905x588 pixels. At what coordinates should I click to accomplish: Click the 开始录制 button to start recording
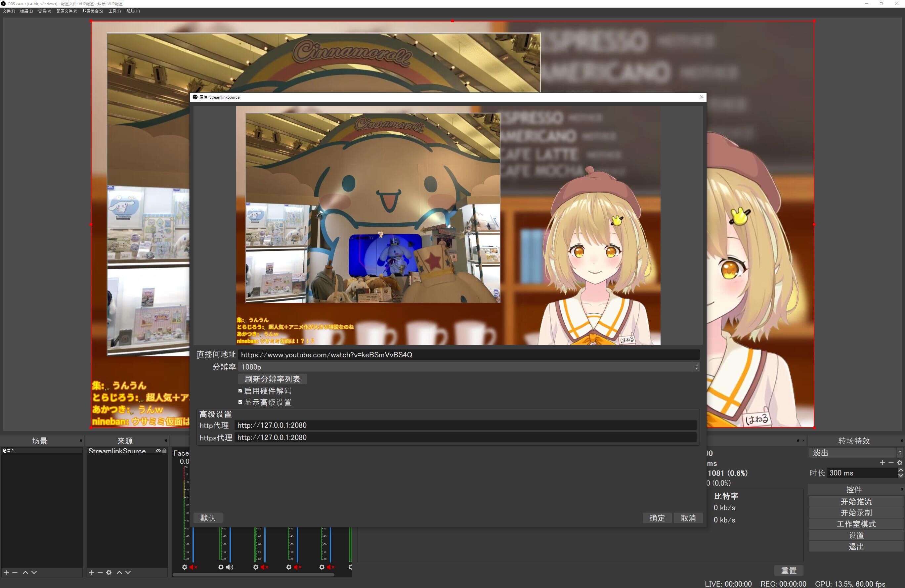[x=856, y=512]
